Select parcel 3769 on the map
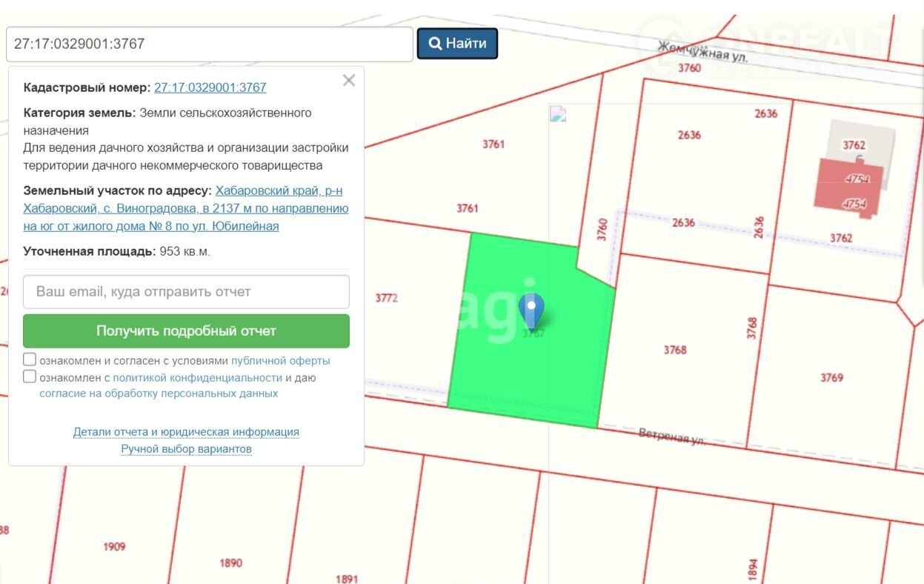This screenshot has width=924, height=584. [831, 377]
